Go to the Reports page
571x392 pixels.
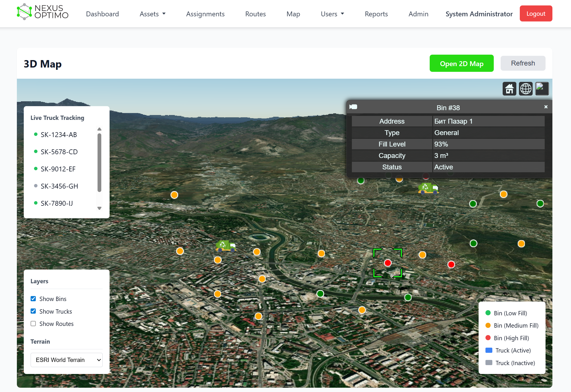pyautogui.click(x=376, y=14)
